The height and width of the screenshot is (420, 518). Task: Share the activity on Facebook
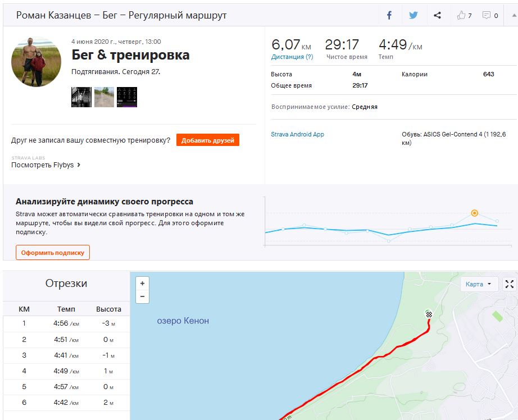[389, 16]
